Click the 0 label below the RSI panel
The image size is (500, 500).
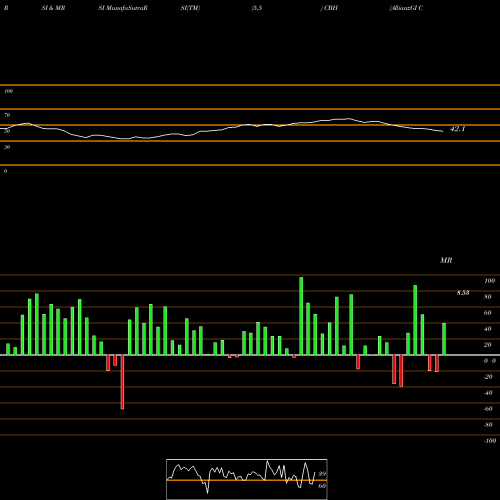(x=5, y=171)
